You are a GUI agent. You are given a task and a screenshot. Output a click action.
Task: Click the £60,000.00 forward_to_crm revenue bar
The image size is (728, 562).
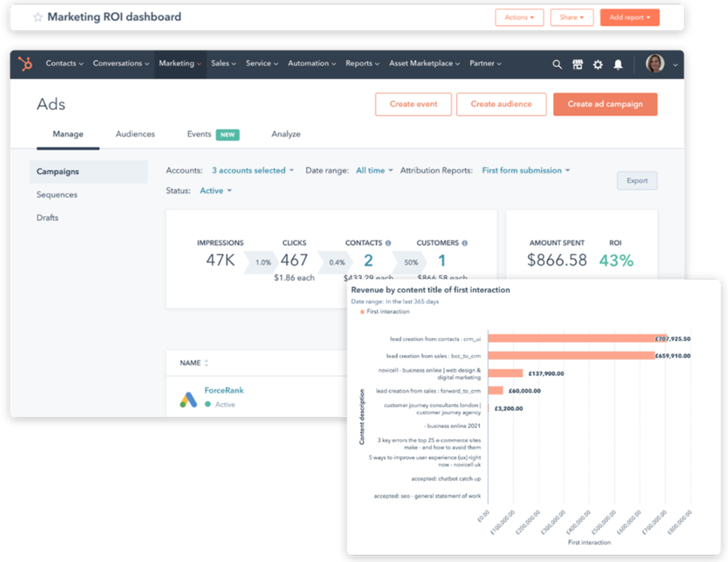(496, 391)
